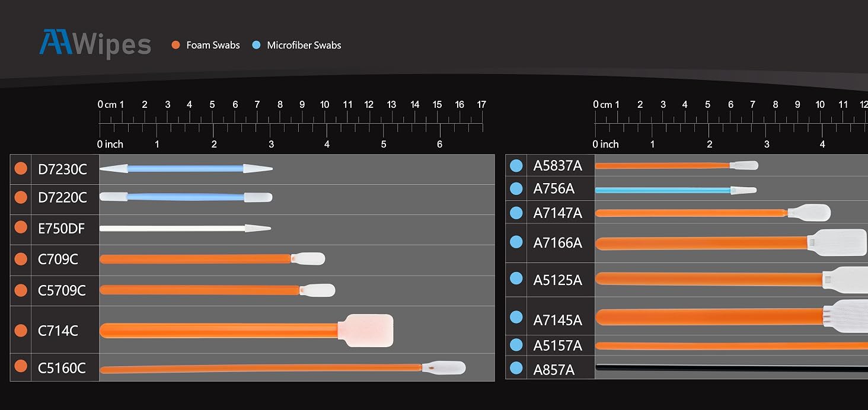Click the black A857A swab handle
868x410 pixels.
[732, 368]
